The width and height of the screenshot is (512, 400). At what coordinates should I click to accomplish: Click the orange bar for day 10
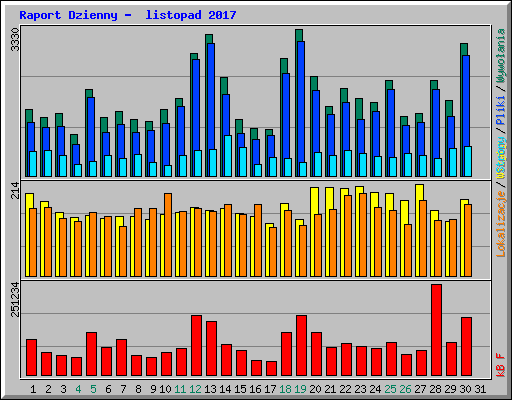[168, 235]
